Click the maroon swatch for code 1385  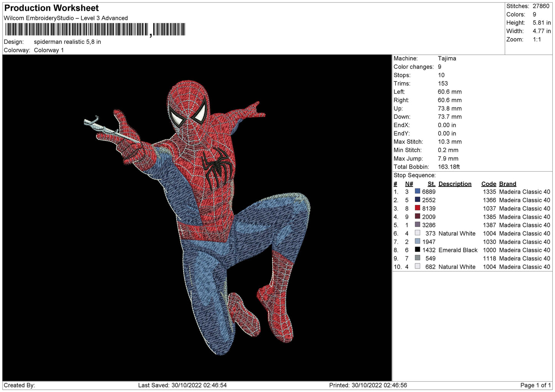tap(417, 216)
